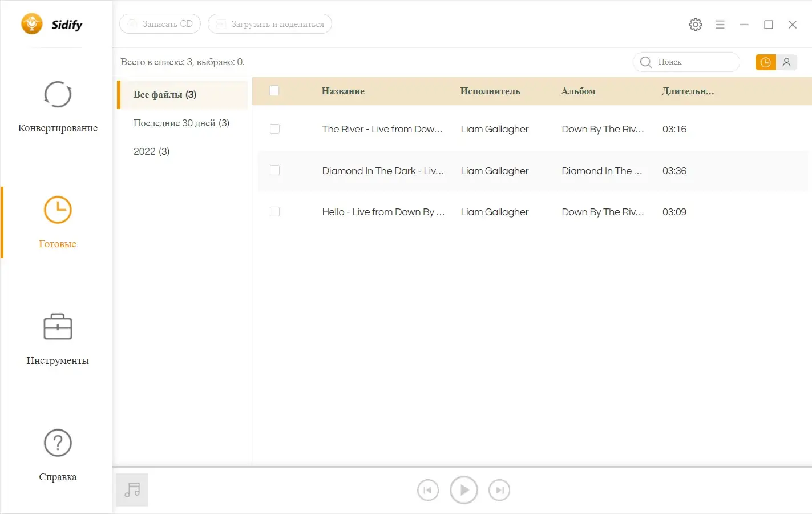Click the Записать CD button

coord(160,24)
